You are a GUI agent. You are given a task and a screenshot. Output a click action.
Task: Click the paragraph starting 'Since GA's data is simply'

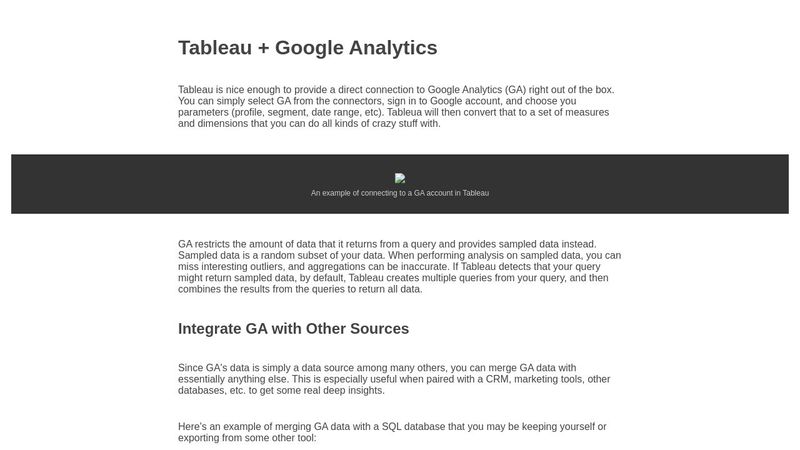pyautogui.click(x=394, y=379)
